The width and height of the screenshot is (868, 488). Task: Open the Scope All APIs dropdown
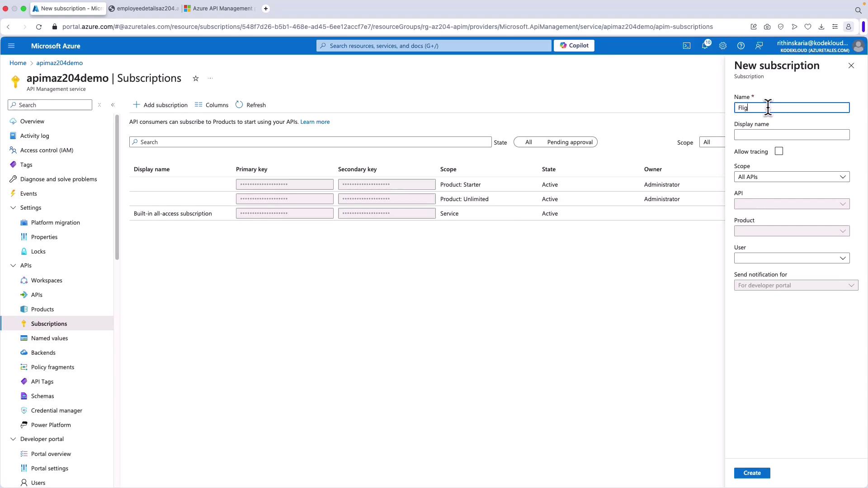coord(792,177)
